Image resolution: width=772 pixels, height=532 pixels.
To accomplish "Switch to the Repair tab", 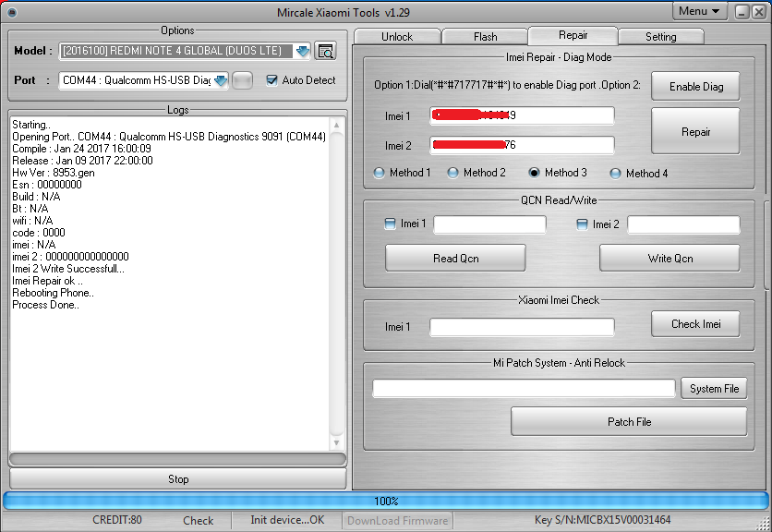I will [x=573, y=35].
